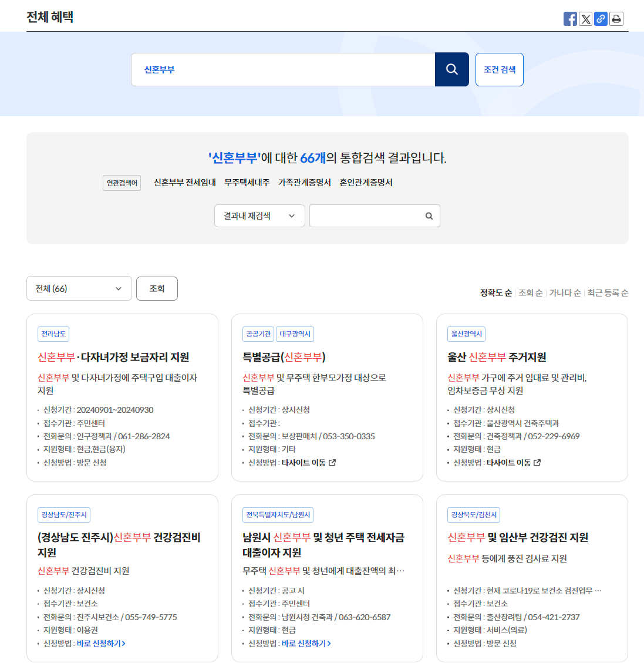Click the 연관검색어 label

[122, 183]
